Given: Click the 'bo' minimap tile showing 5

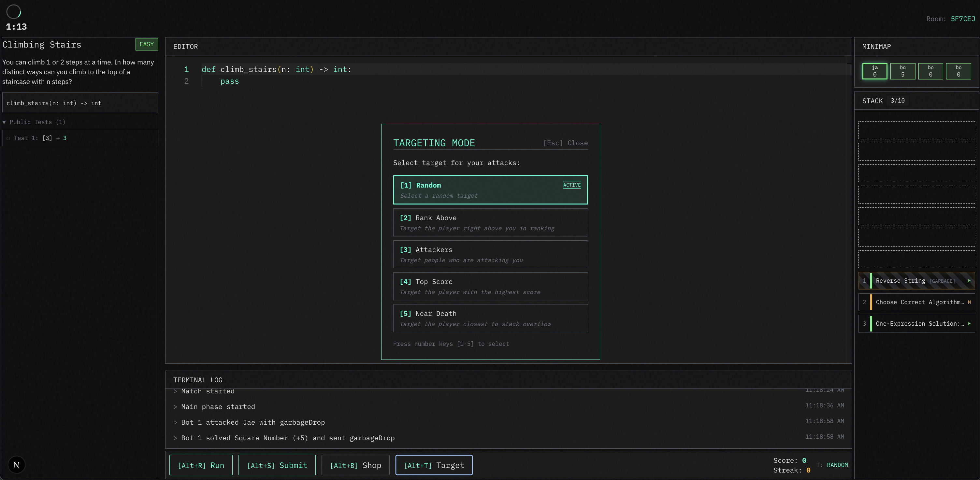Looking at the screenshot, I should [902, 71].
